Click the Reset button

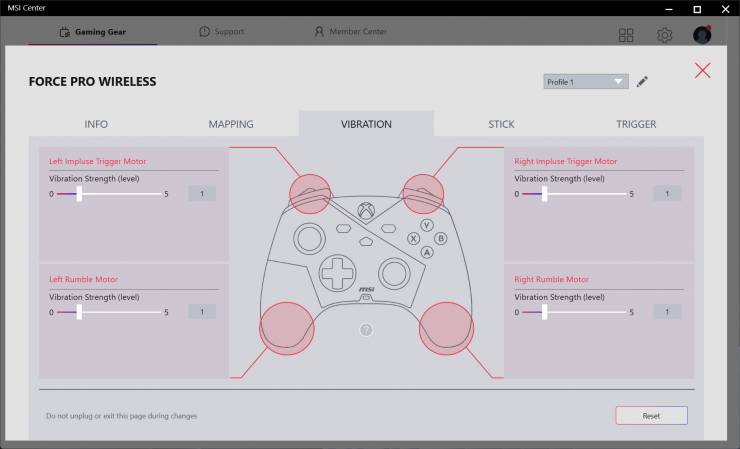[x=651, y=415]
